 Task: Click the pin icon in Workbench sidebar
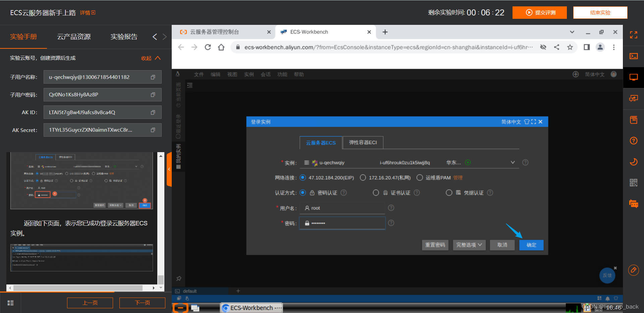click(x=178, y=279)
